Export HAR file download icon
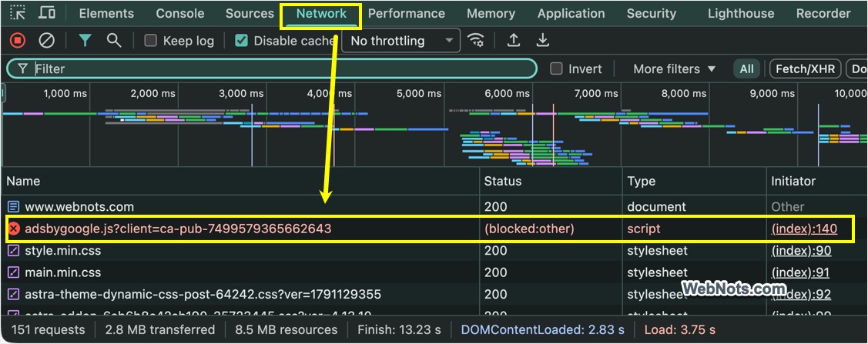This screenshot has width=868, height=344. [x=543, y=40]
